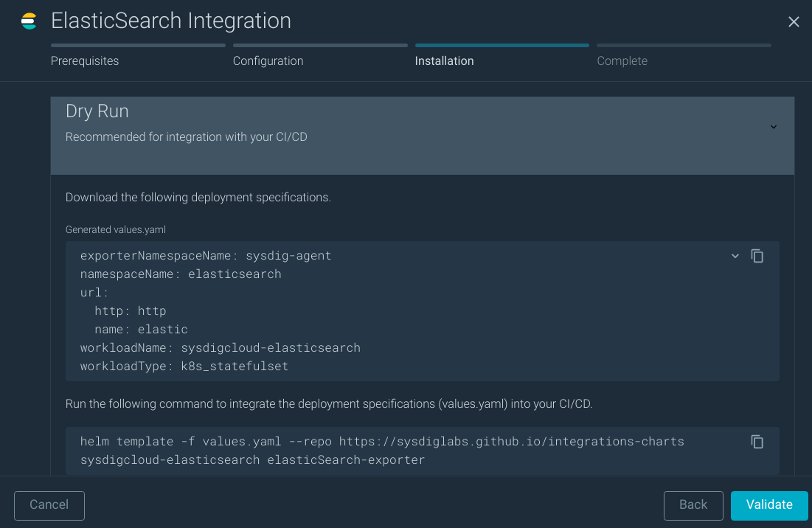The width and height of the screenshot is (812, 528).
Task: Click the Installation progress bar
Action: pos(502,46)
